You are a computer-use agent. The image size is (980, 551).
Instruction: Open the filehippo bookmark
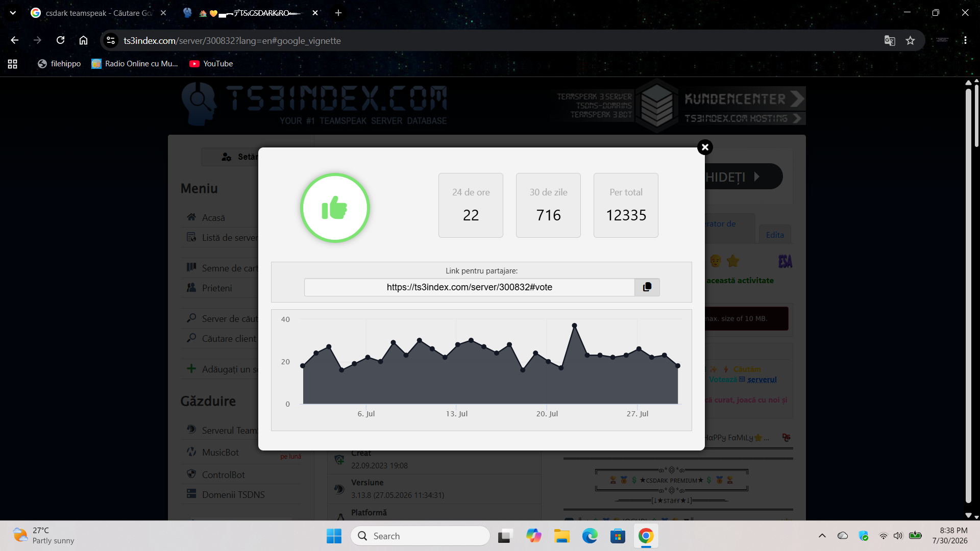(59, 64)
